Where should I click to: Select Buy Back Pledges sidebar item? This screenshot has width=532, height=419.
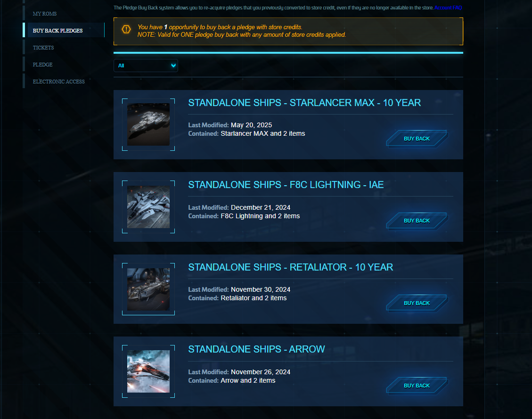coord(57,31)
